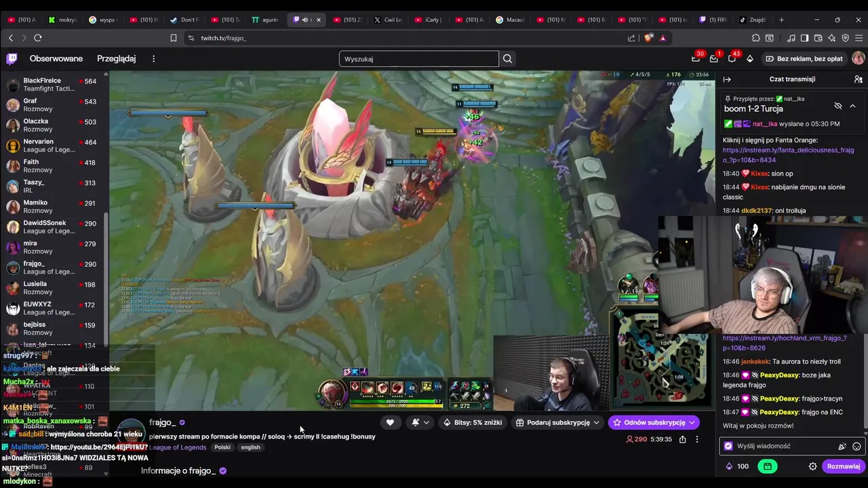The width and height of the screenshot is (868, 488).
Task: Open the user avatar menu
Action: (x=858, y=59)
